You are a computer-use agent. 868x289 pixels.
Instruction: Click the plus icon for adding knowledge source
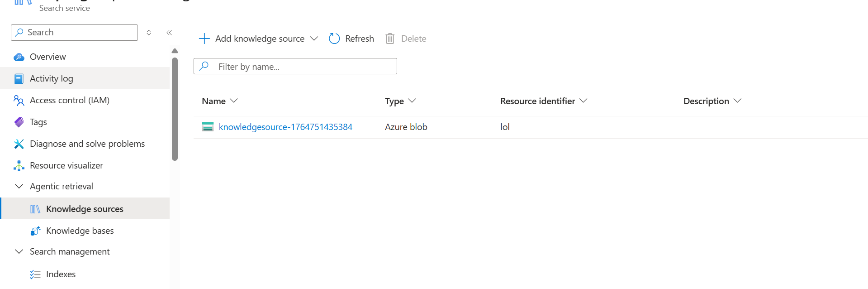point(204,39)
